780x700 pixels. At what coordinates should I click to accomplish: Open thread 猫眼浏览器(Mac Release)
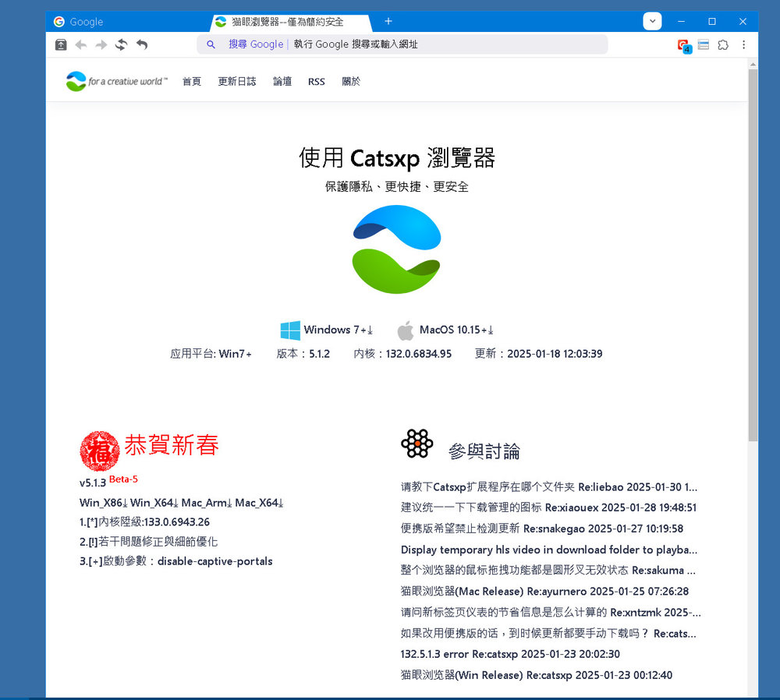[x=544, y=591]
